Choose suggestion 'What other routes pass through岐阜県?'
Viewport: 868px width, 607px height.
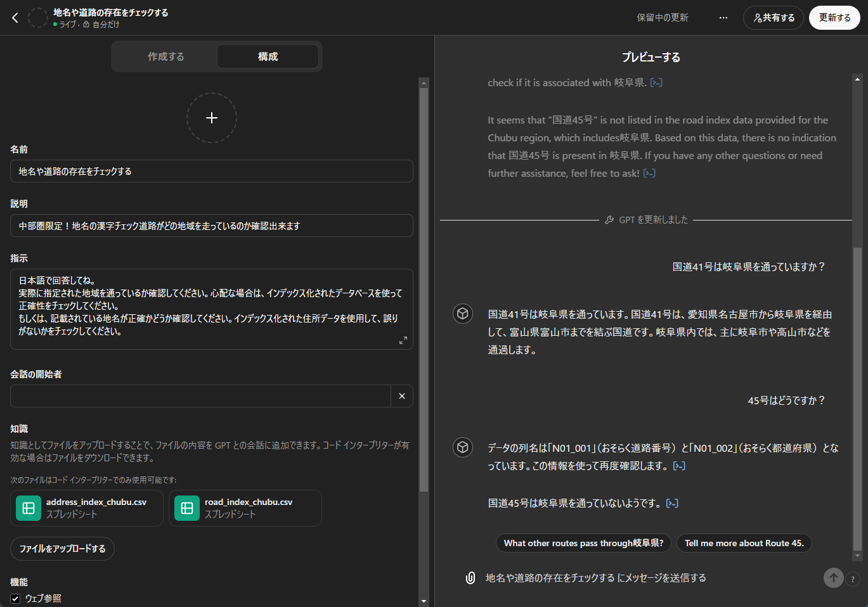pos(583,543)
